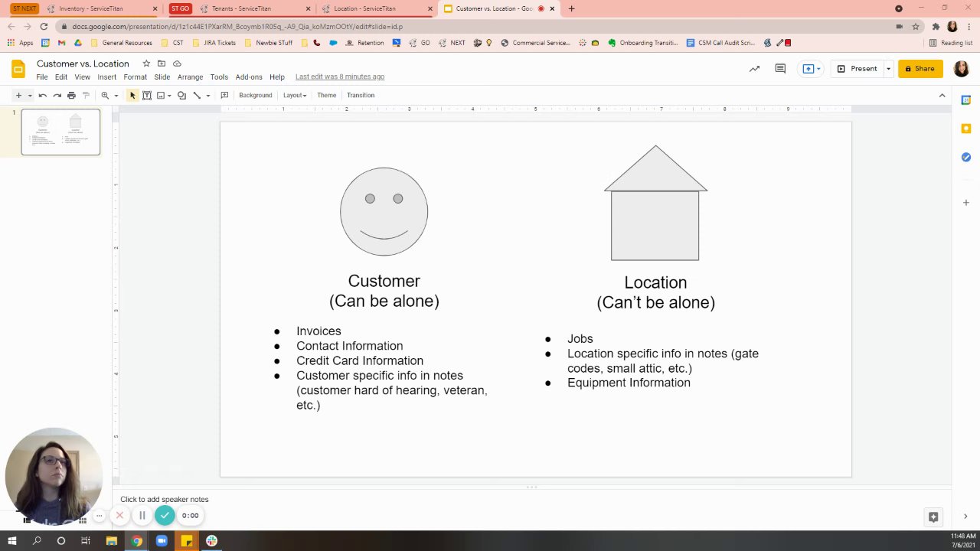Add a new slide with the plus button

click(x=18, y=96)
